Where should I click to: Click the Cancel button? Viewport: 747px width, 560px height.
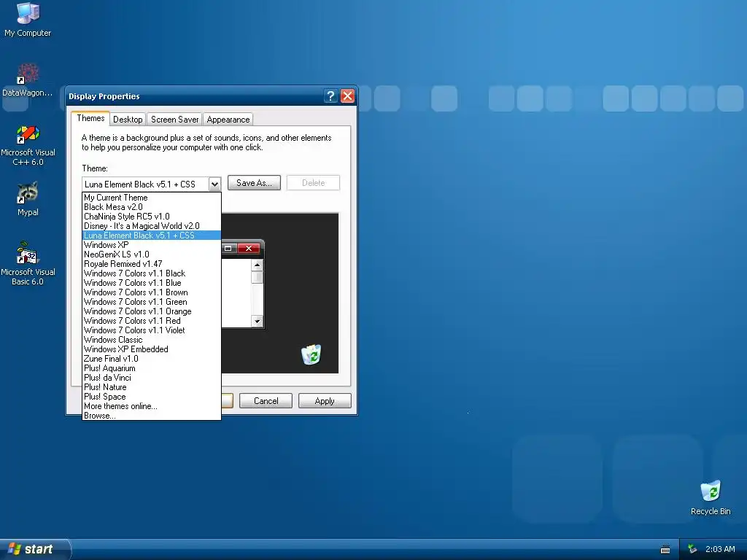[266, 401]
